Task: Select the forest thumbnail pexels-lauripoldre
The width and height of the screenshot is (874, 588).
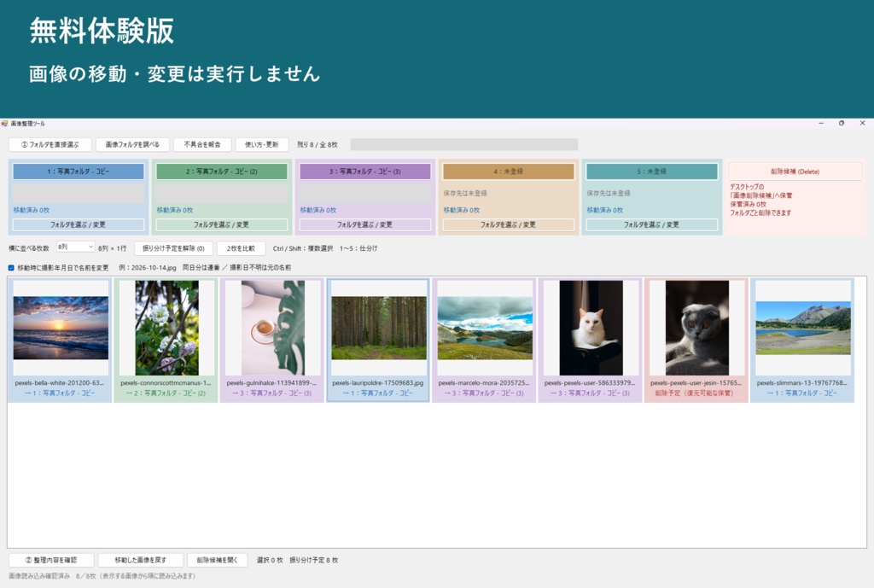Action: [378, 328]
